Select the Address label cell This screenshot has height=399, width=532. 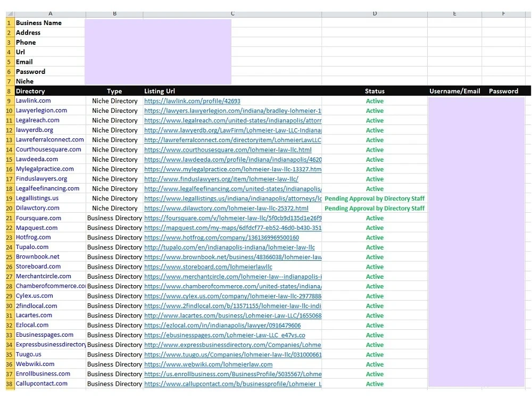point(50,32)
